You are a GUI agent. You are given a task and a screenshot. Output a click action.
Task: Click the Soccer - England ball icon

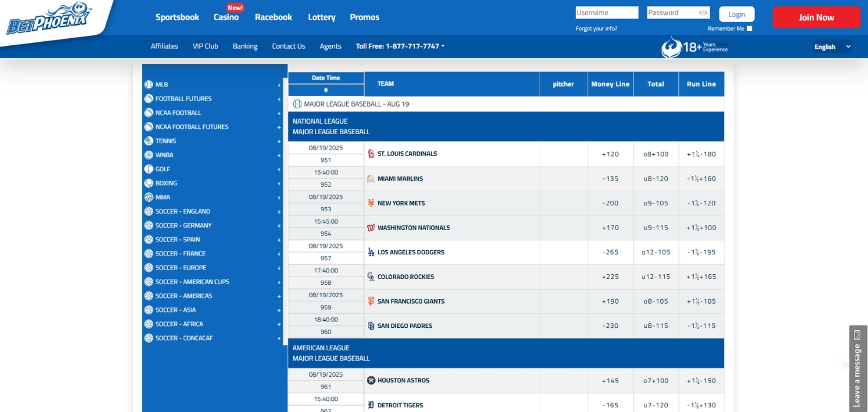click(148, 211)
